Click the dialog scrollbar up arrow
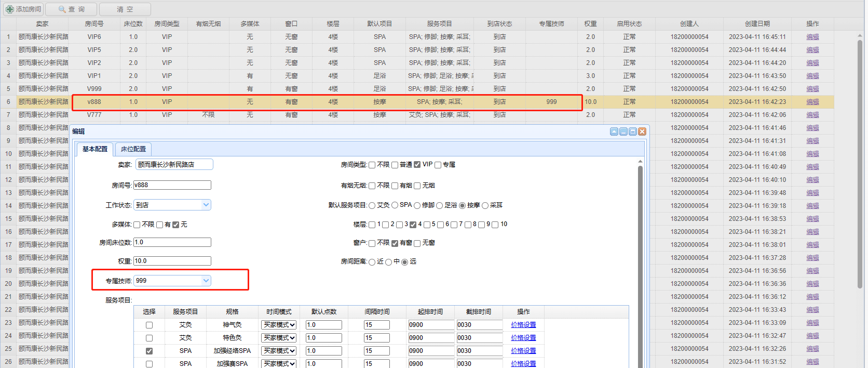 pyautogui.click(x=640, y=162)
